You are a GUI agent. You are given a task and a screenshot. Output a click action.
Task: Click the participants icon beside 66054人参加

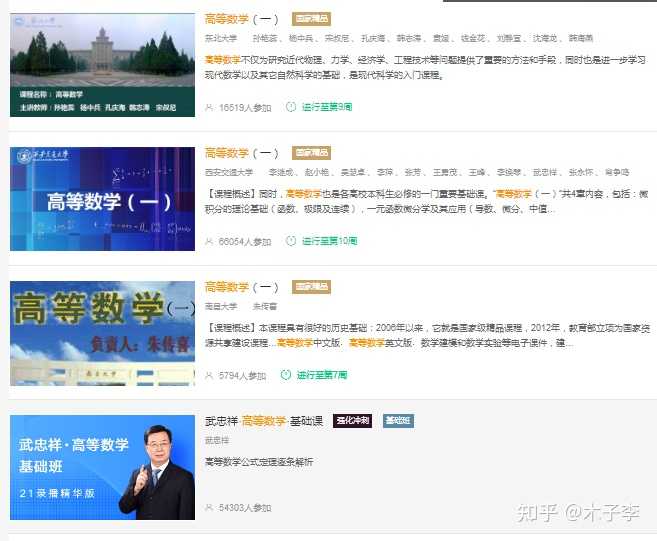pyautogui.click(x=209, y=241)
